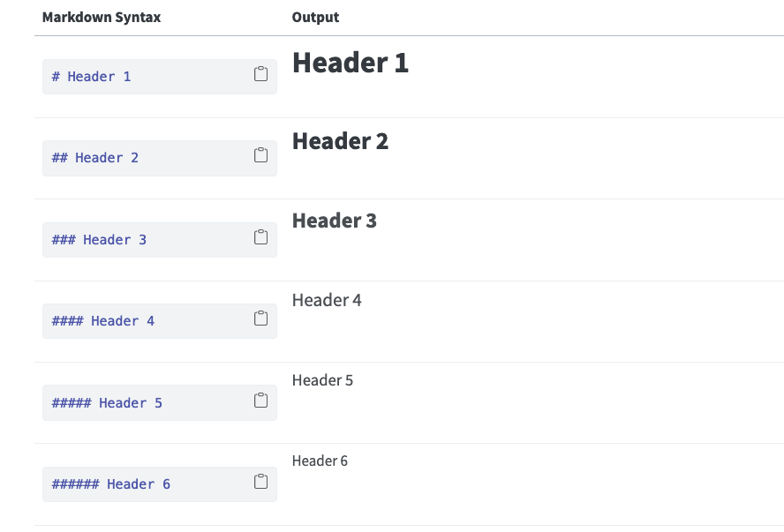The image size is (784, 532).
Task: Copy the '#### Header 4' code snippet
Action: click(260, 318)
